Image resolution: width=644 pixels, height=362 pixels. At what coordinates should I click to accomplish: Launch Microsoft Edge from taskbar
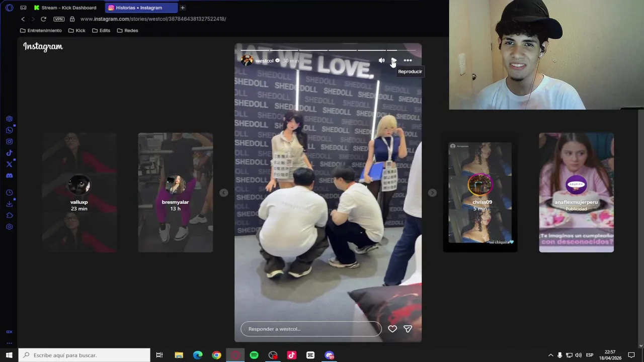click(198, 355)
